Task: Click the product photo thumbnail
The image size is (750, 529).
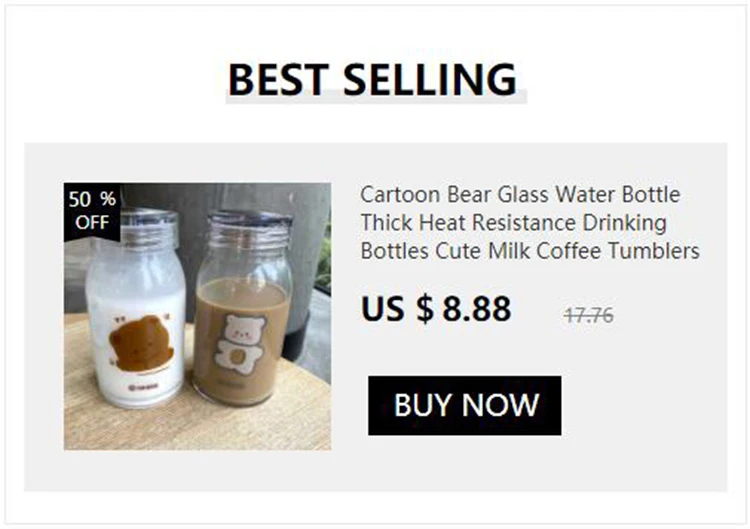Action: [197, 316]
